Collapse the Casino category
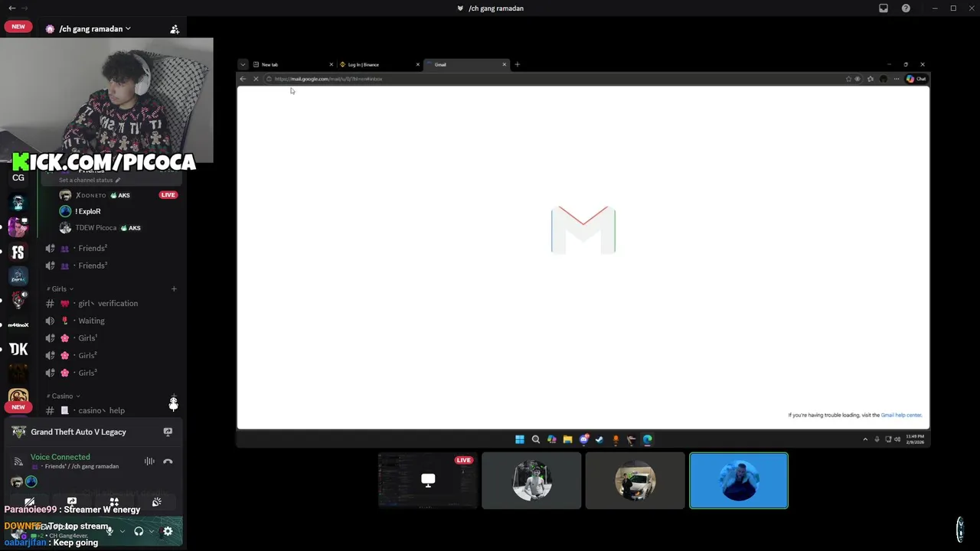Screen dimensions: 980x551 pyautogui.click(x=63, y=396)
